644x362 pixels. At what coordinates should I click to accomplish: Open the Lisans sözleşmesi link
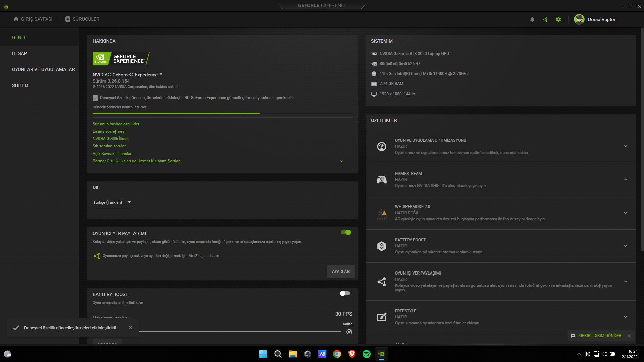point(109,131)
